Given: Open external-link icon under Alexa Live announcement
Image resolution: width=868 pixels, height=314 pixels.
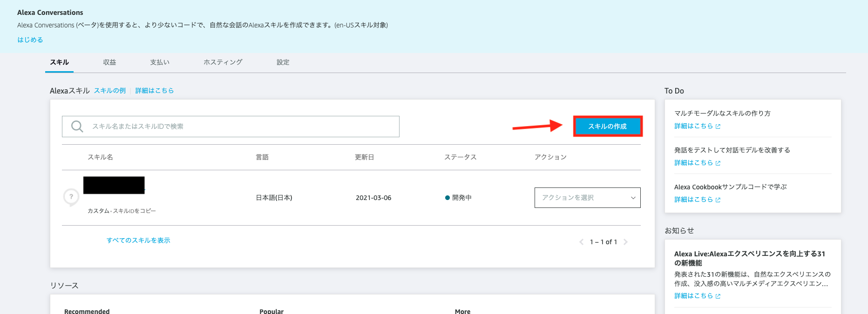Looking at the screenshot, I should (718, 296).
